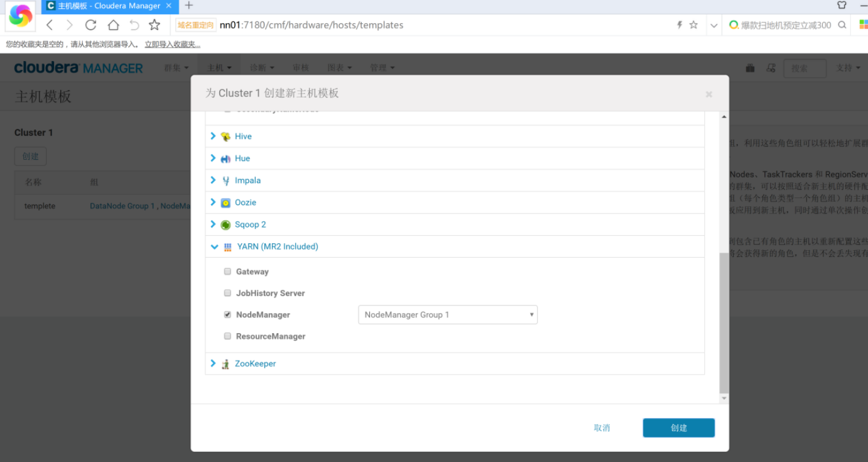Click the Hive service icon
The image size is (868, 462).
[x=226, y=136]
